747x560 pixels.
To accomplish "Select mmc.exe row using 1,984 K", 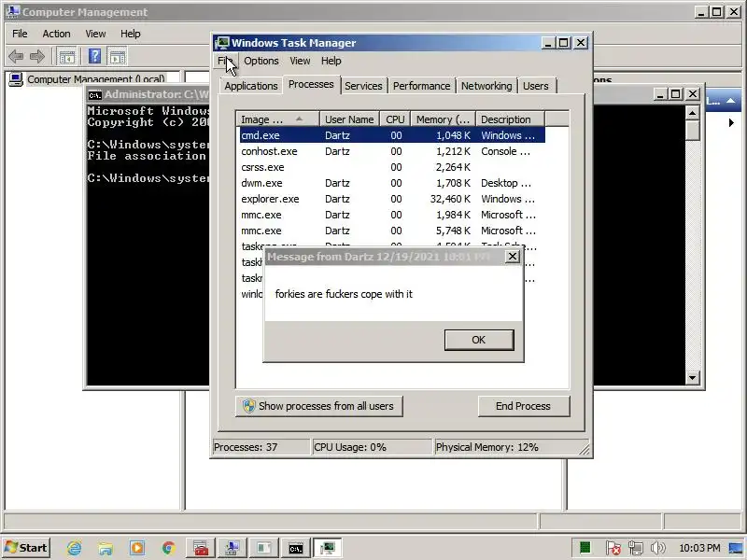I will (x=392, y=215).
